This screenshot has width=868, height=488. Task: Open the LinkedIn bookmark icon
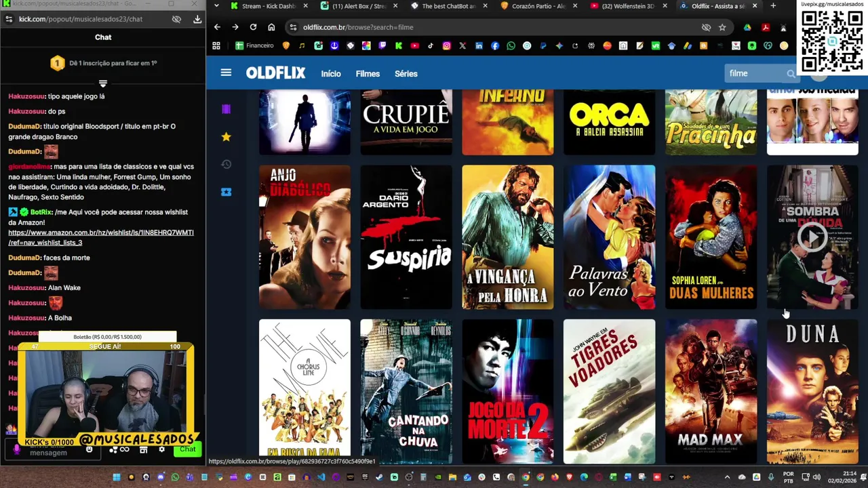pyautogui.click(x=479, y=45)
